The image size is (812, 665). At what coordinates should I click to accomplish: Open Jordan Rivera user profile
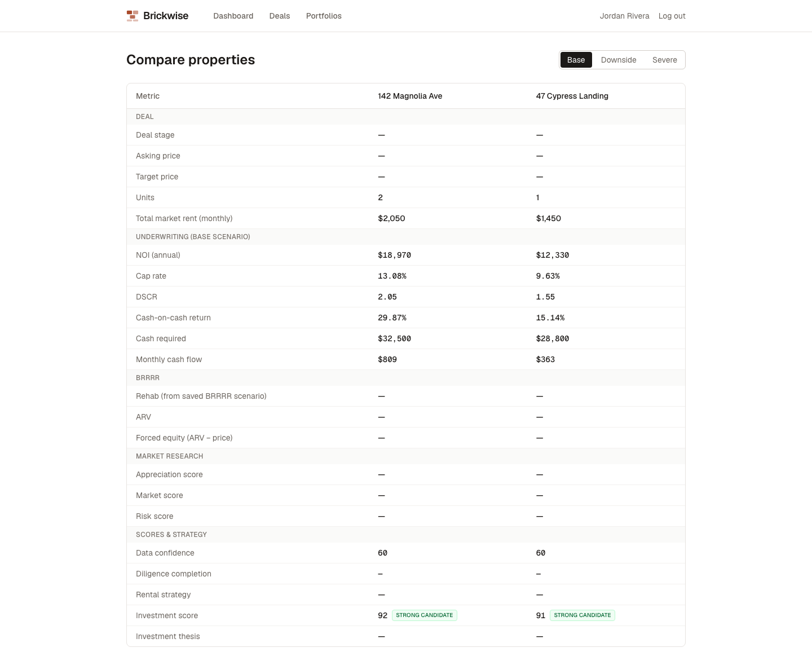624,16
